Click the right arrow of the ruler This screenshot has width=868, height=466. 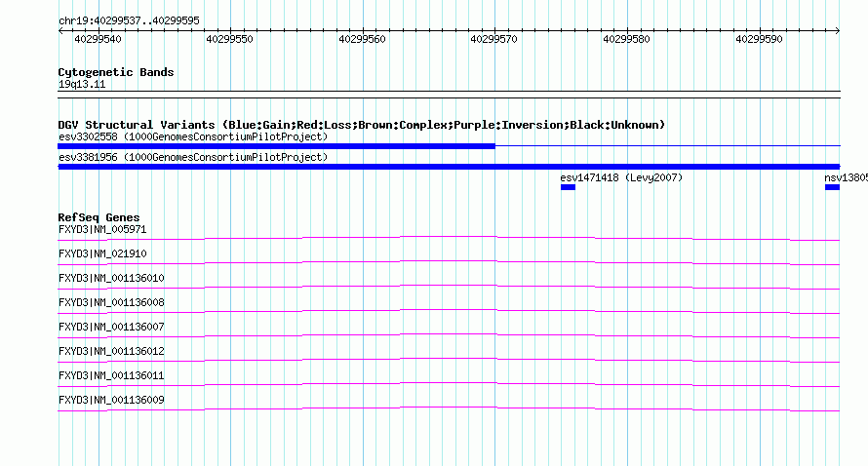pos(837,31)
